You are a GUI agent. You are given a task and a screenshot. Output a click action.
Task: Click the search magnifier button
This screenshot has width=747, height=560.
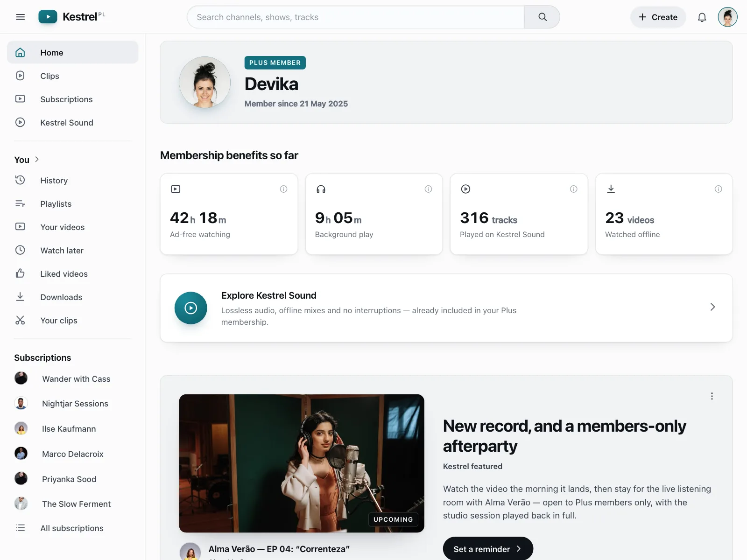click(x=542, y=17)
